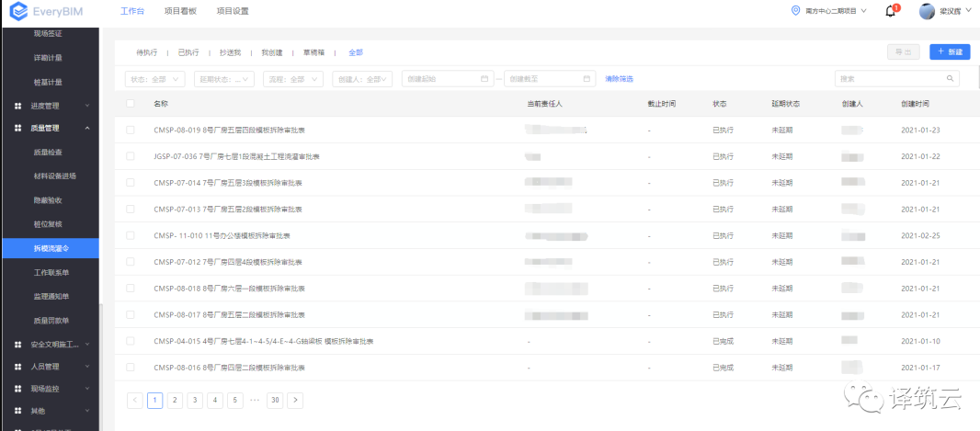Image resolution: width=980 pixels, height=431 pixels.
Task: Go to next page arrow
Action: point(295,401)
